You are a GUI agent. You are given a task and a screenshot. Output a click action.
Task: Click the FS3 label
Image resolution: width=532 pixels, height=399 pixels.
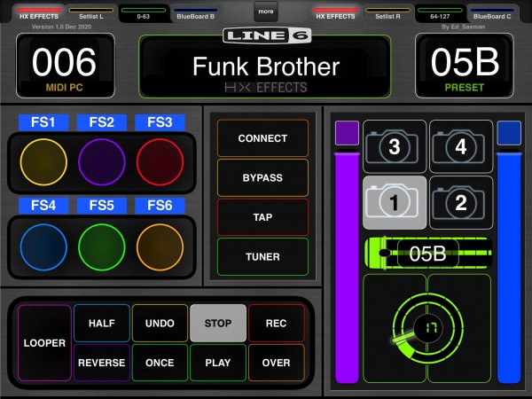pos(160,122)
